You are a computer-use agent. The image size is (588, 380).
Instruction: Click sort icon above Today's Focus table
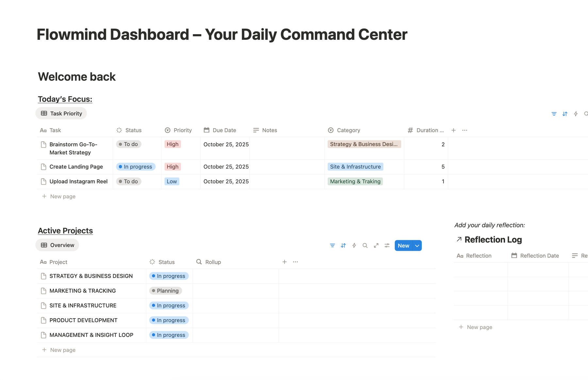(565, 114)
